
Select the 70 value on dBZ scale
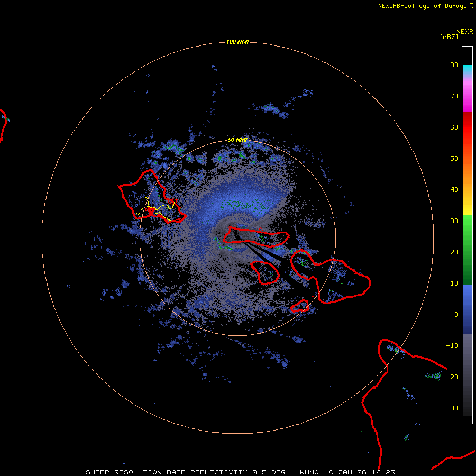point(454,96)
